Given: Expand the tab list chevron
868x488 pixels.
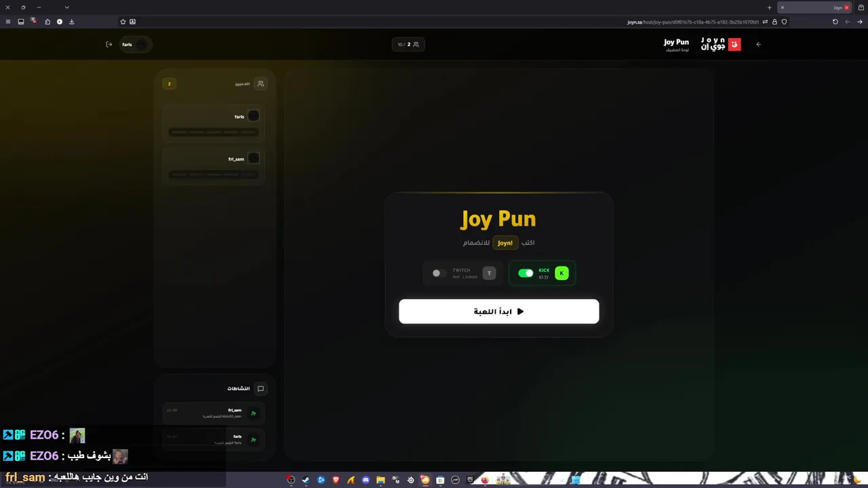Looking at the screenshot, I should [x=66, y=7].
